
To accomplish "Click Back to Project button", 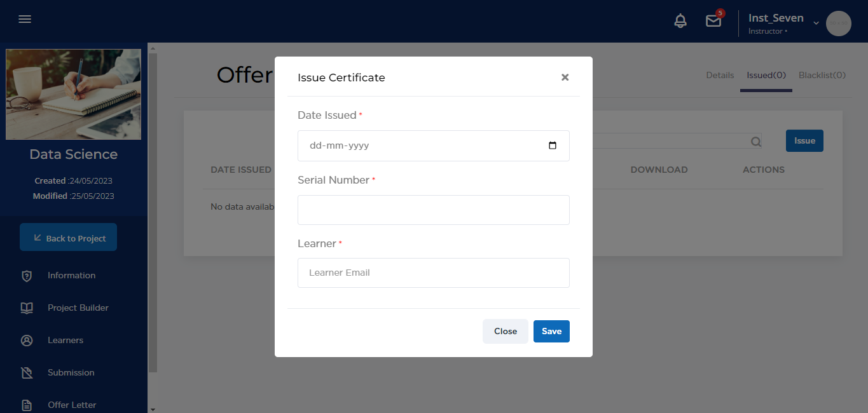I will tap(69, 238).
